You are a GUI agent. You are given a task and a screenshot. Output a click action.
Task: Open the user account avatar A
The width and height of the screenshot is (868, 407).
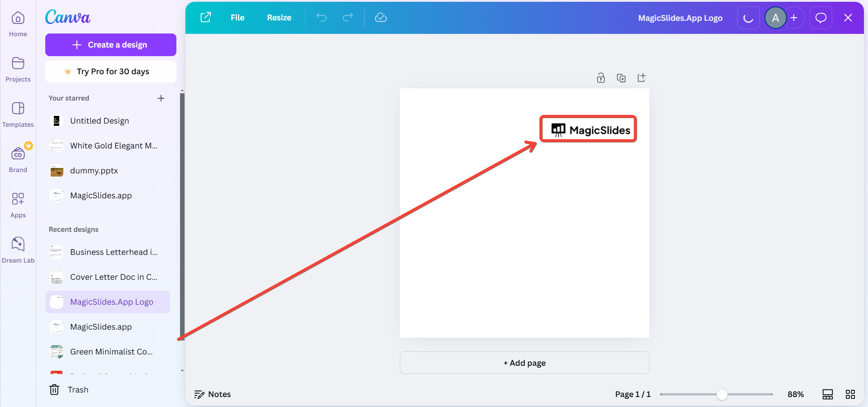point(775,18)
